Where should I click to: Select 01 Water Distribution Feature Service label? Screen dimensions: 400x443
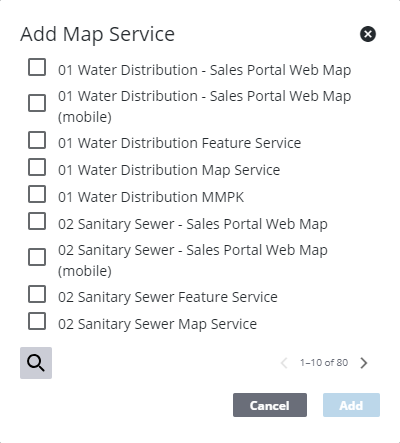(179, 143)
